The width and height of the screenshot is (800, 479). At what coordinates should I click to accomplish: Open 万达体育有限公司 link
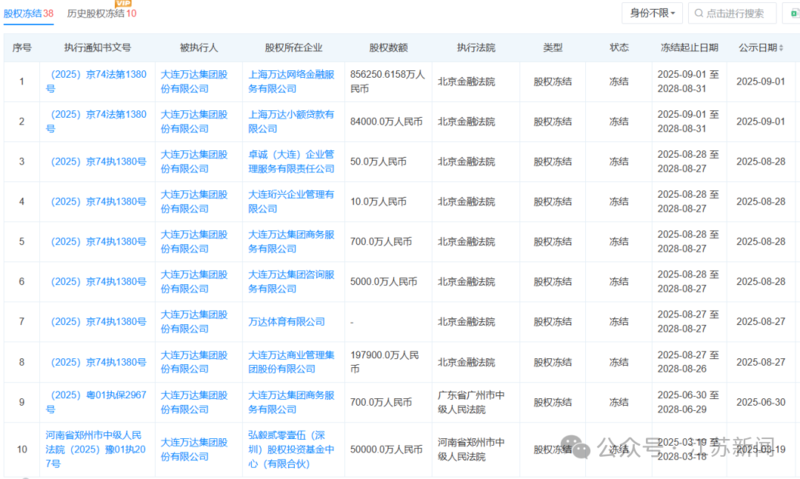[x=286, y=322]
